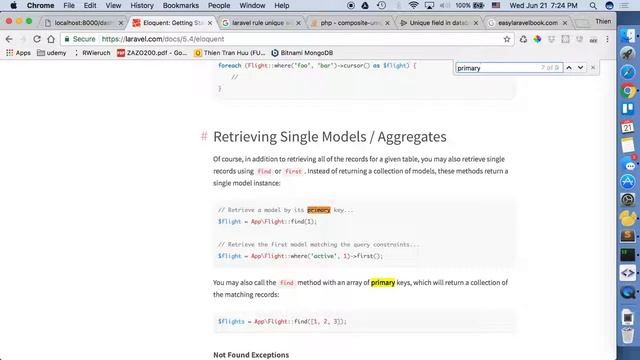This screenshot has height=360, width=640.
Task: Switch to the Unique field in database tab
Action: (439, 23)
